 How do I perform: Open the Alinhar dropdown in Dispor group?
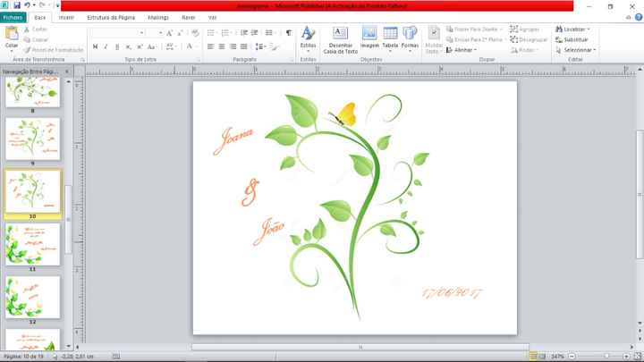click(x=462, y=50)
